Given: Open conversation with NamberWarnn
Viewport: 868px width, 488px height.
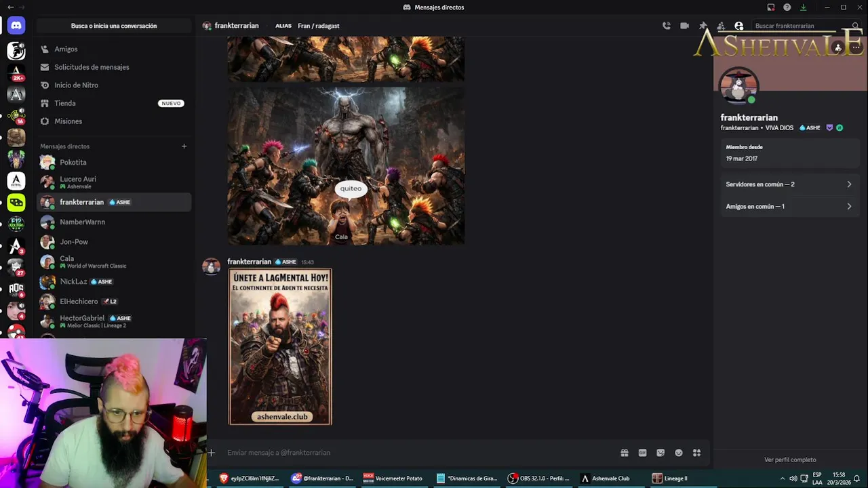Looking at the screenshot, I should coord(114,222).
